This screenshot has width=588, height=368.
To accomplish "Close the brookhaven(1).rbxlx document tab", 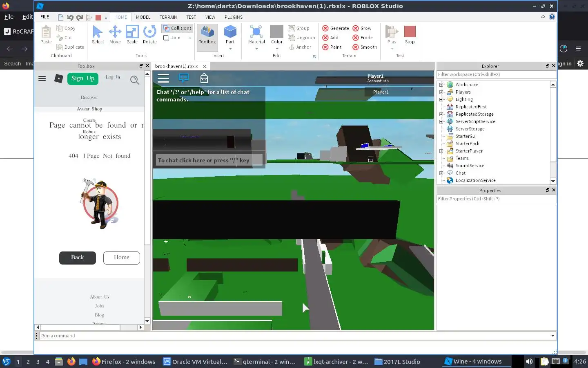I will (x=205, y=66).
